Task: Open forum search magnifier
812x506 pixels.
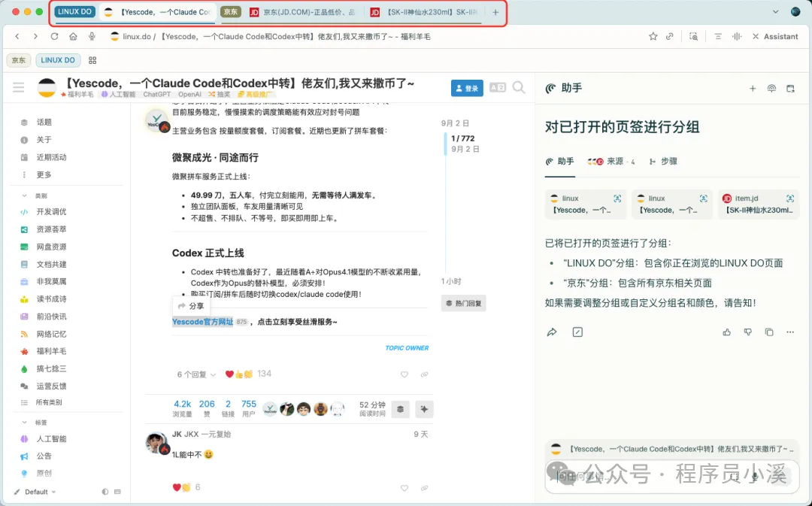Action: [x=519, y=87]
